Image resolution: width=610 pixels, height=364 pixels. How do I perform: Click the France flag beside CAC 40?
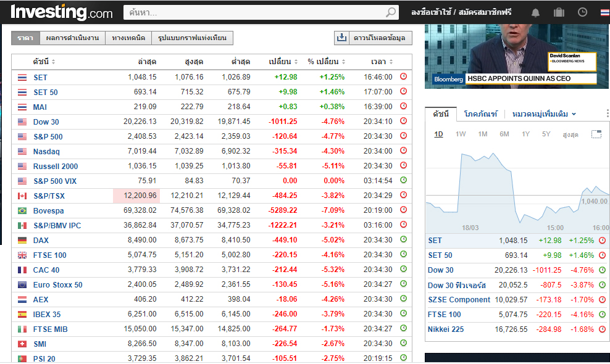(x=22, y=270)
